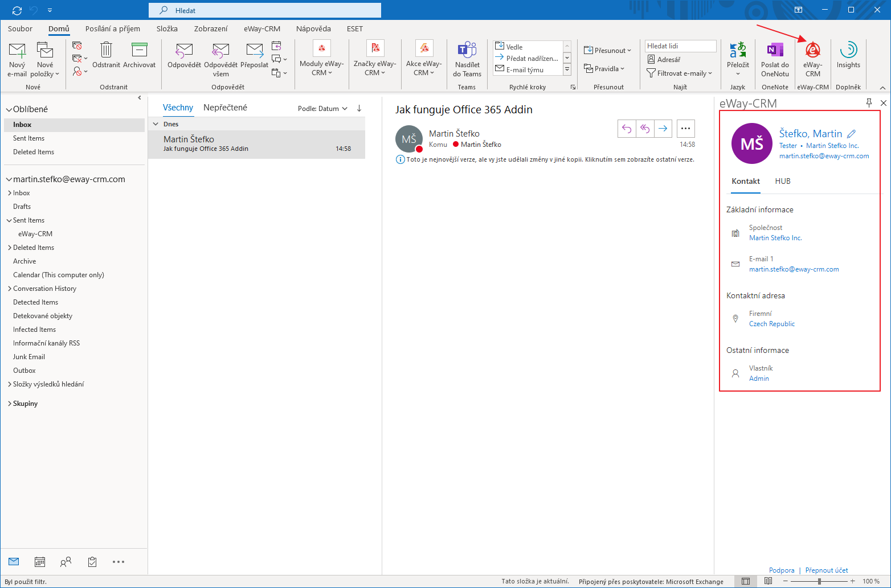Show Nepřečtené unread messages filter
The width and height of the screenshot is (891, 588).
[x=225, y=108]
